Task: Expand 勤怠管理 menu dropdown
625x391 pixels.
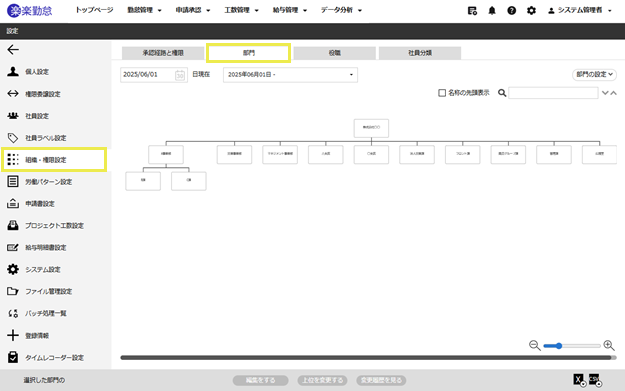Action: [144, 10]
